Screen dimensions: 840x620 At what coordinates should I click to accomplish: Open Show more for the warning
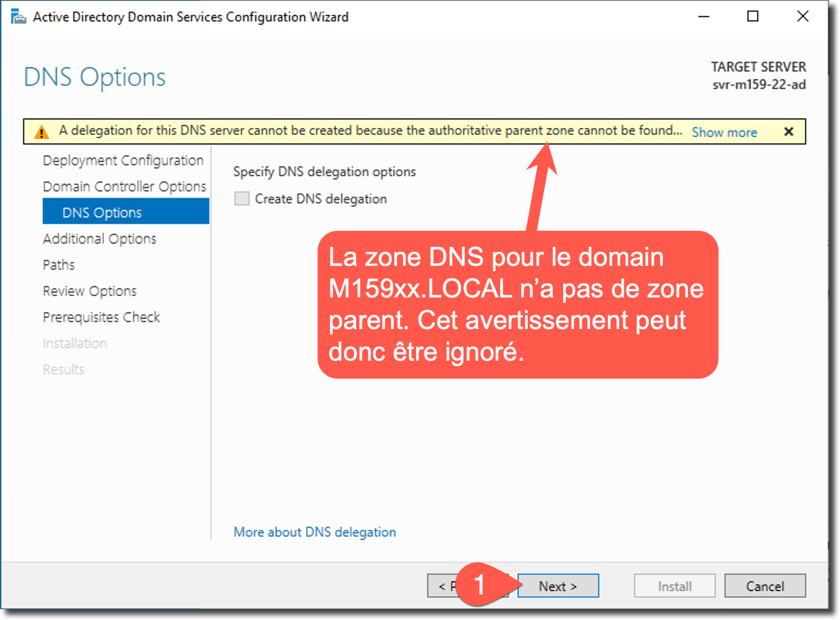tap(724, 132)
